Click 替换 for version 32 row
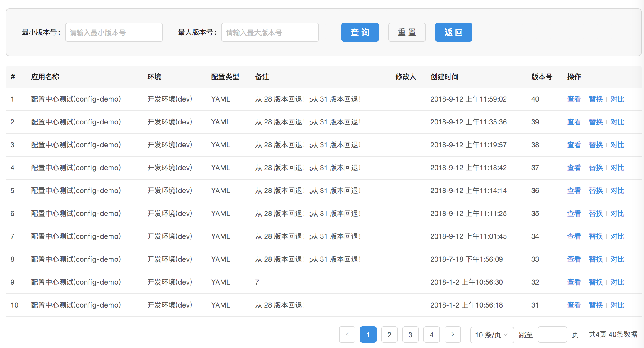Image resolution: width=644 pixels, height=348 pixels. coord(596,282)
